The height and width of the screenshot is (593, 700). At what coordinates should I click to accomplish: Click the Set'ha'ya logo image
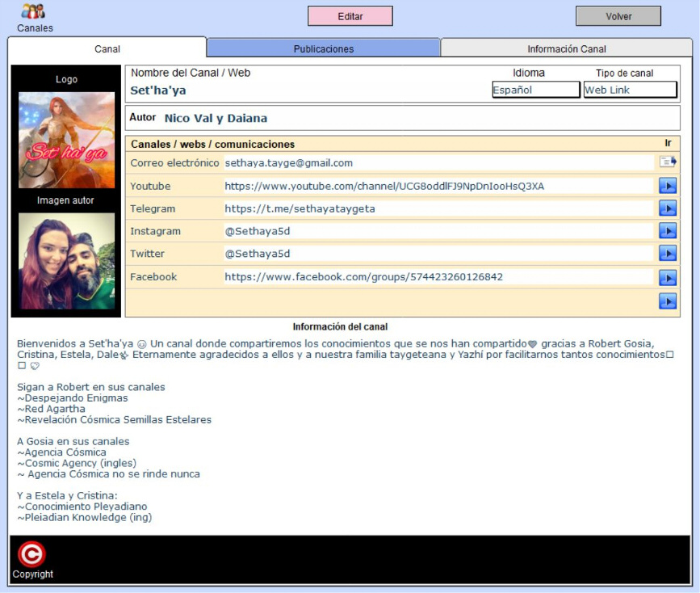66,140
